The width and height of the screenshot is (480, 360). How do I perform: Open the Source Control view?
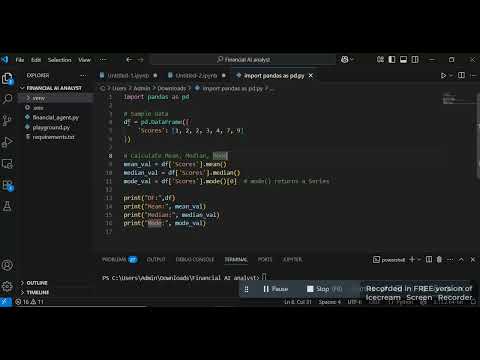click(x=7, y=120)
